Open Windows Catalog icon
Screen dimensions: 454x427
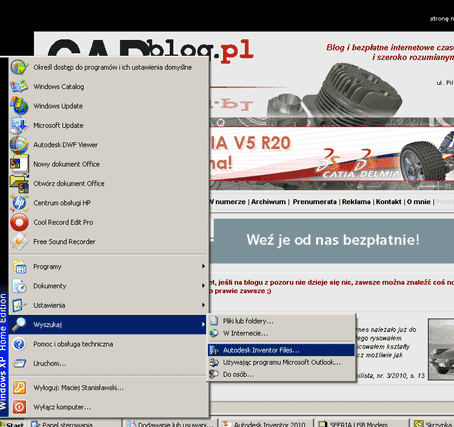pyautogui.click(x=19, y=87)
